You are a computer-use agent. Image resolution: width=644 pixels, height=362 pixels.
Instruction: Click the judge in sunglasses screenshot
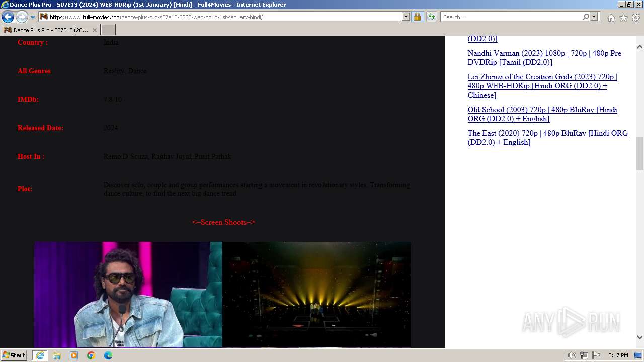tap(128, 295)
